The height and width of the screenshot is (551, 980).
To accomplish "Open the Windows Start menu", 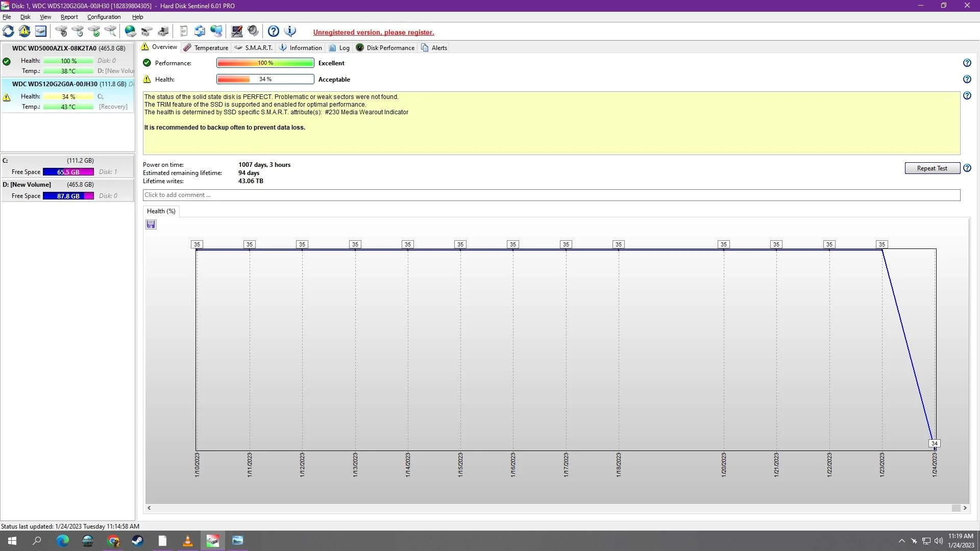I will tap(12, 541).
